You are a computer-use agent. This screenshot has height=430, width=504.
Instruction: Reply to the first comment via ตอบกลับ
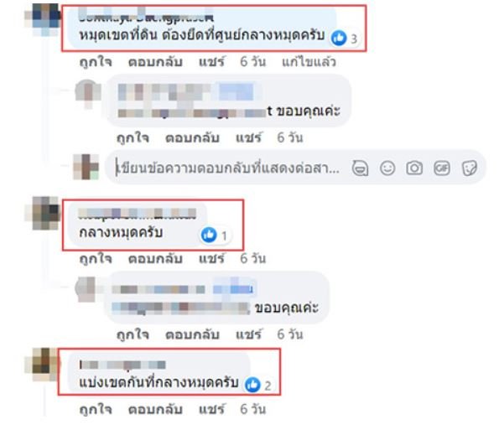click(155, 61)
